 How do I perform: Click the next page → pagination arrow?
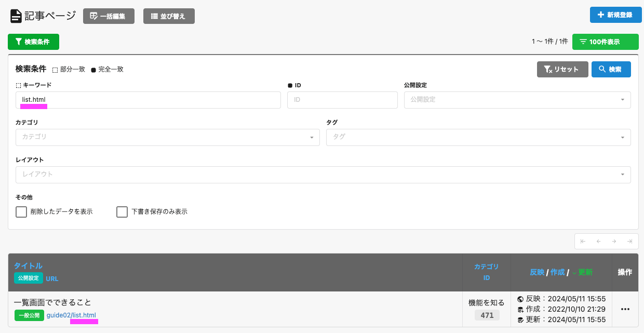(x=614, y=241)
